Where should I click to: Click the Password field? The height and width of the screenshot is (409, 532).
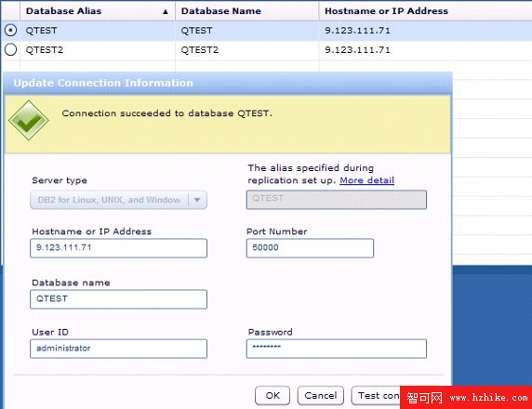coord(337,349)
